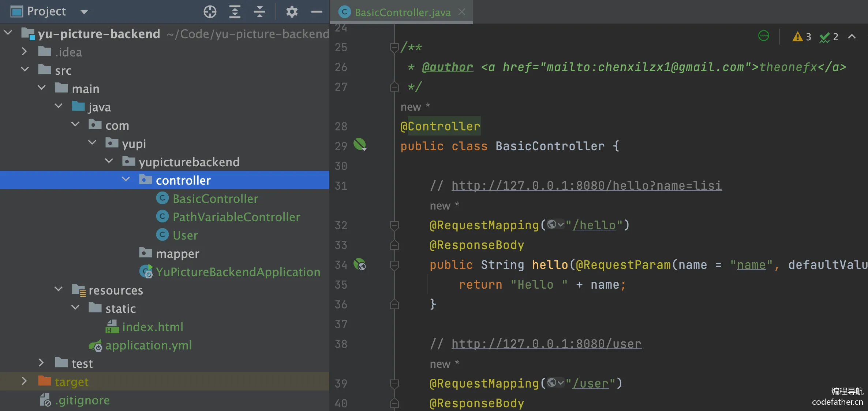Click the Expand All icon in Project toolbar
868x411 pixels.
tap(235, 12)
